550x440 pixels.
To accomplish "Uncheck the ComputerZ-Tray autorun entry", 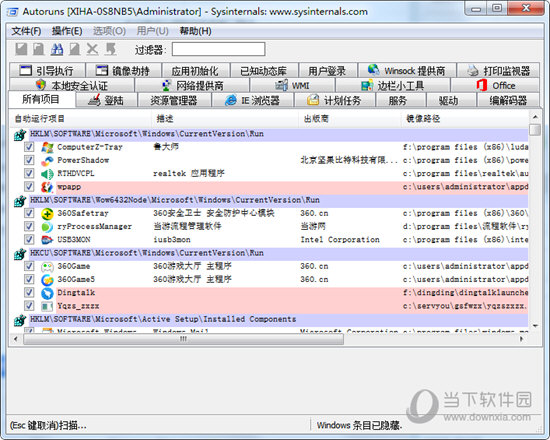I will click(x=29, y=147).
